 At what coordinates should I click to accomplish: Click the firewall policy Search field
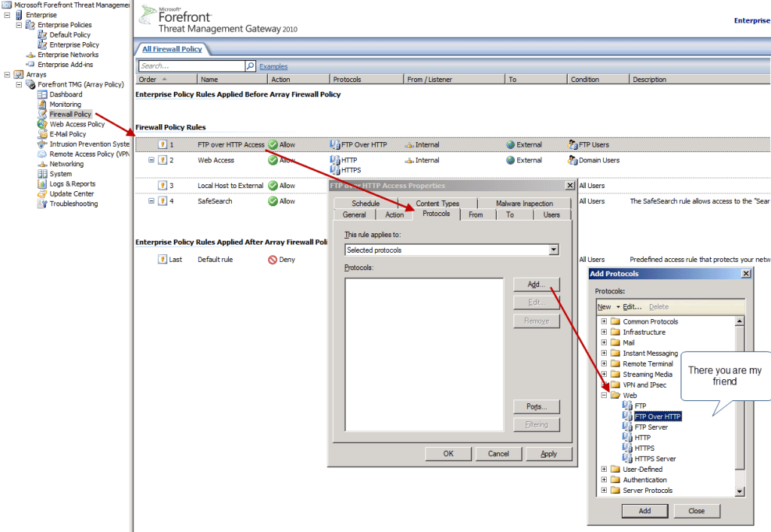pos(192,65)
